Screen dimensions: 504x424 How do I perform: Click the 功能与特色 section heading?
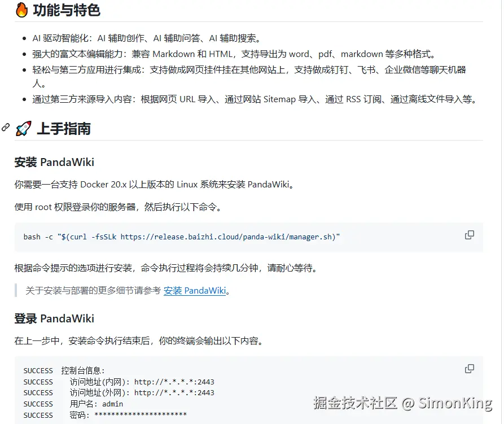(x=67, y=10)
